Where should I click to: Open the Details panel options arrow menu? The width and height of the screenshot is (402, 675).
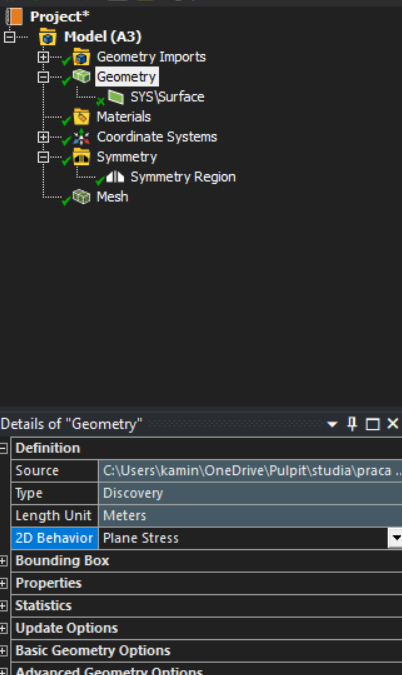coord(332,424)
